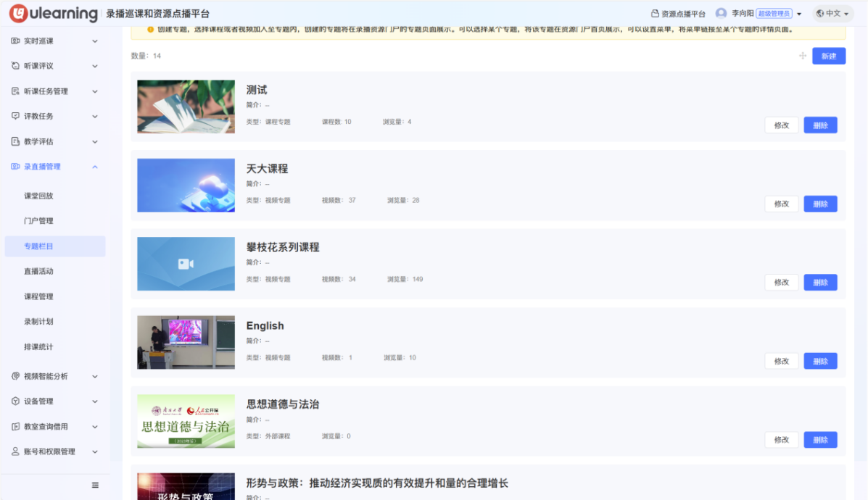The image size is (868, 500).
Task: Click the user avatar next to 李向阳
Action: [x=720, y=12]
